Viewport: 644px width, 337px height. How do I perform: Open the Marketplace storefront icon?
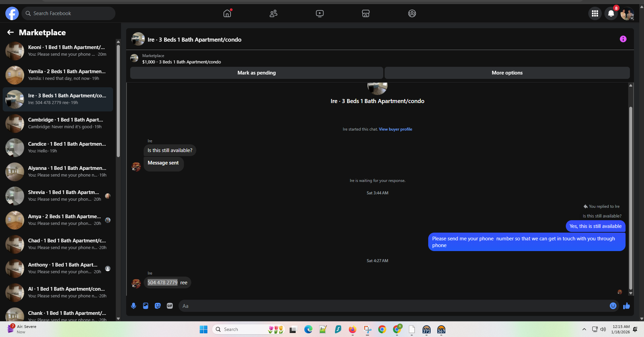point(366,13)
